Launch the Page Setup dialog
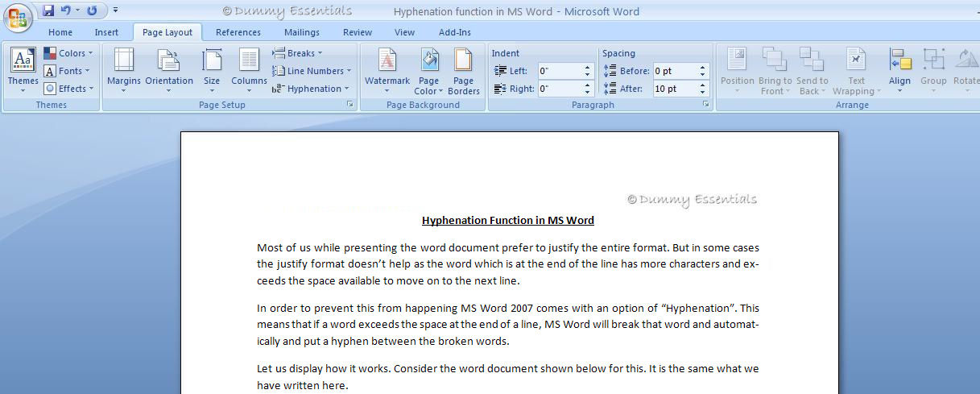Screen dimensions: 980x394 (x=350, y=105)
